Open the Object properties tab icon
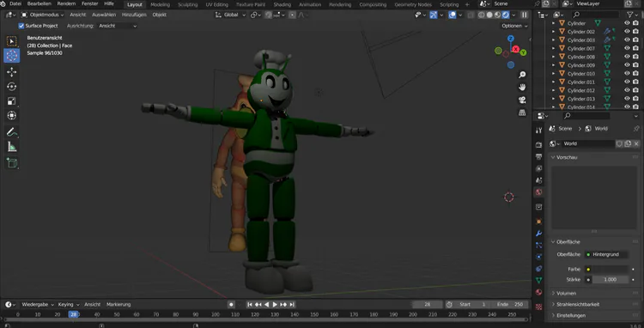Screen dimensions: 644x328 [x=539, y=222]
